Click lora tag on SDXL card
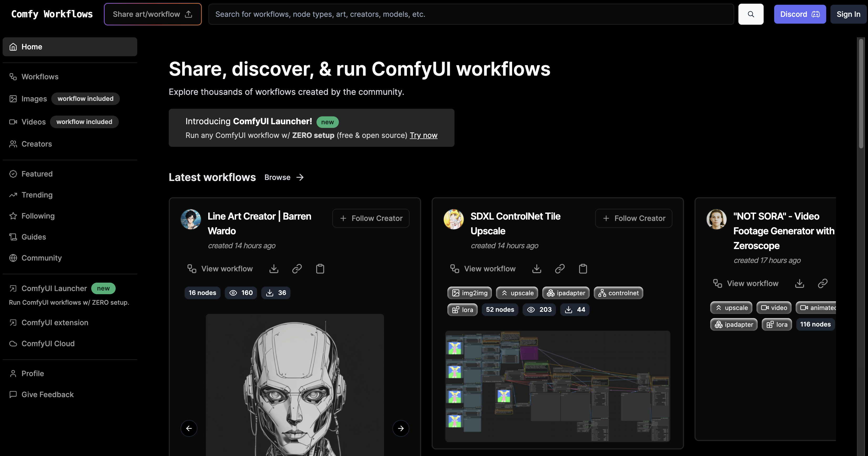Image resolution: width=868 pixels, height=456 pixels. [462, 310]
